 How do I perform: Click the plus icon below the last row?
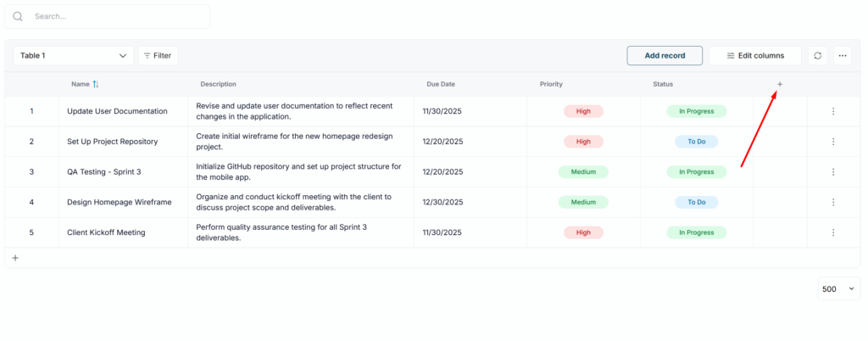[15, 258]
